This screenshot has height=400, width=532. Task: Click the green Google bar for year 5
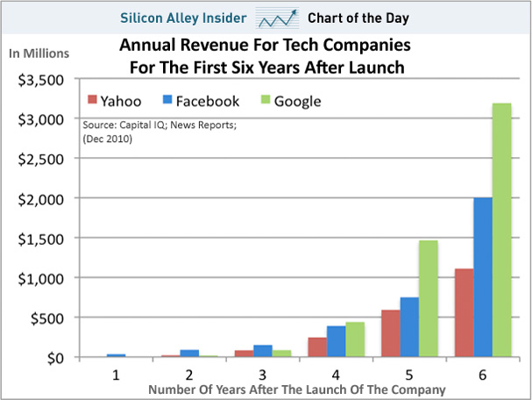click(x=429, y=298)
